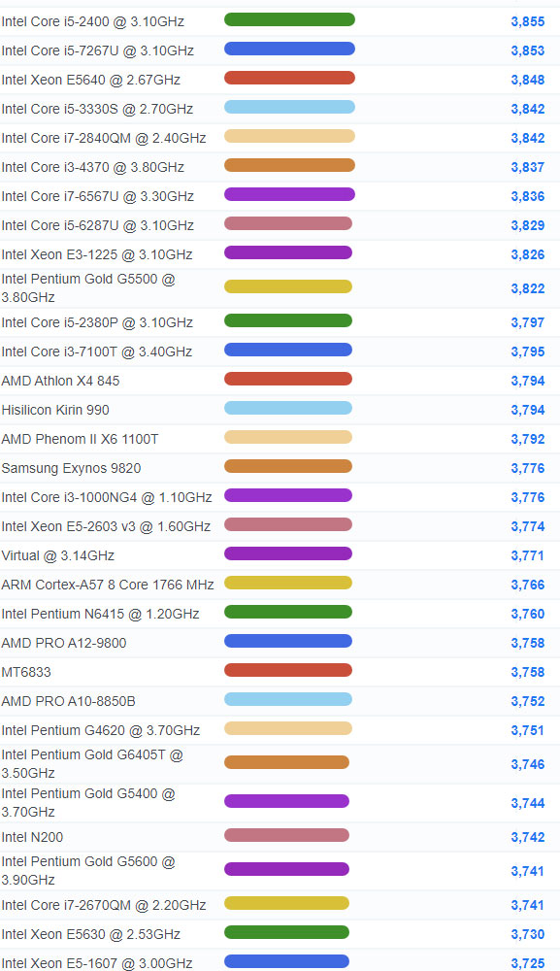Click score 3,837 for Core i3-4370
This screenshot has height=971, width=560.
pos(528,167)
